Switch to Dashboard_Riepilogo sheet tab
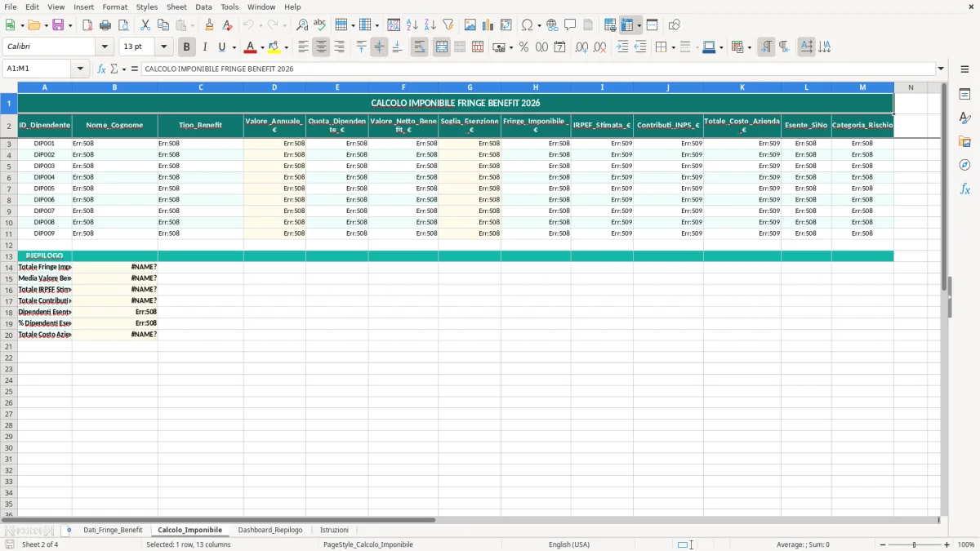The image size is (980, 551). pos(270,531)
